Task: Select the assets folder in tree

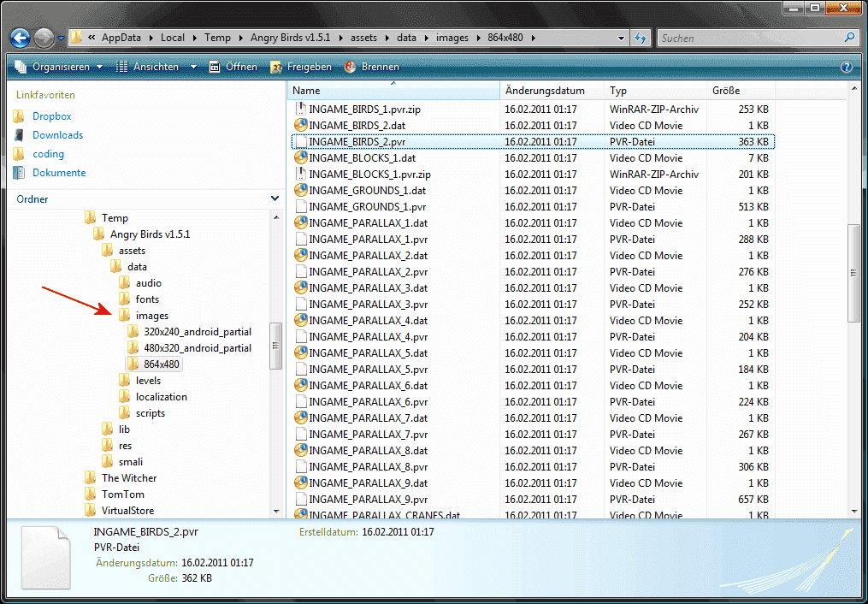Action: tap(132, 251)
